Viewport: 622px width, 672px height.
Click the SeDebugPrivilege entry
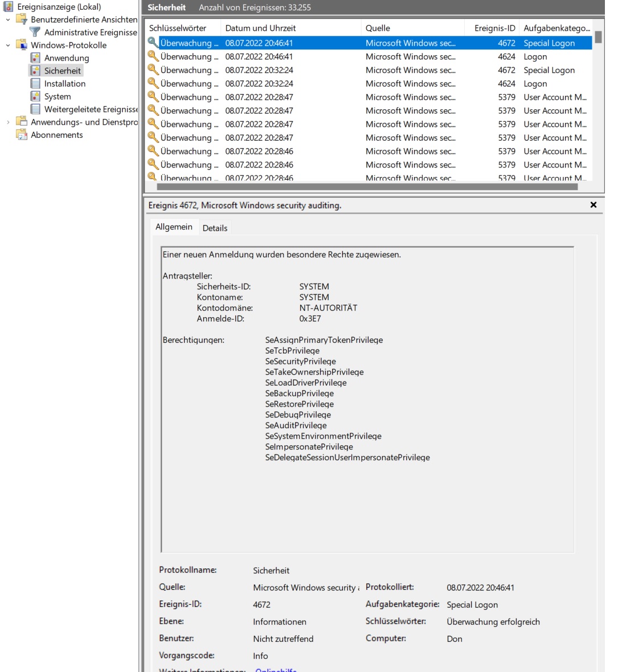[x=297, y=415]
